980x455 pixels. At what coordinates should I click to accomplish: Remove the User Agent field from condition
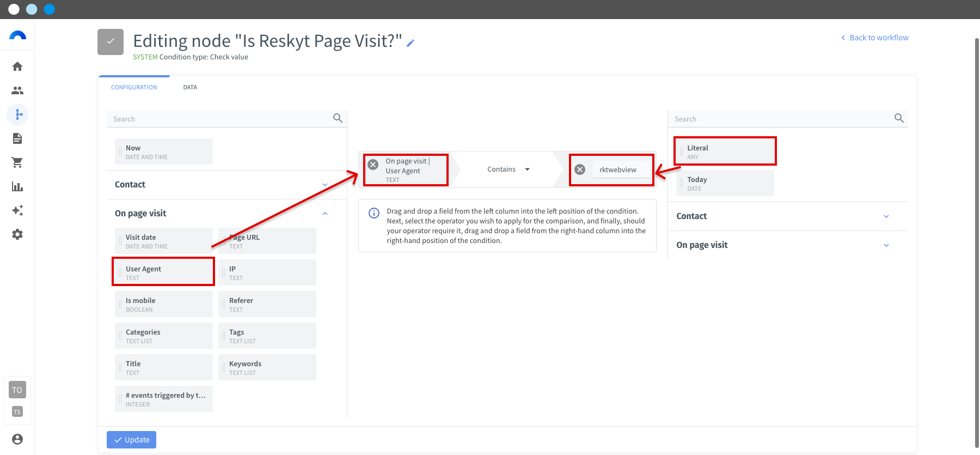(373, 165)
